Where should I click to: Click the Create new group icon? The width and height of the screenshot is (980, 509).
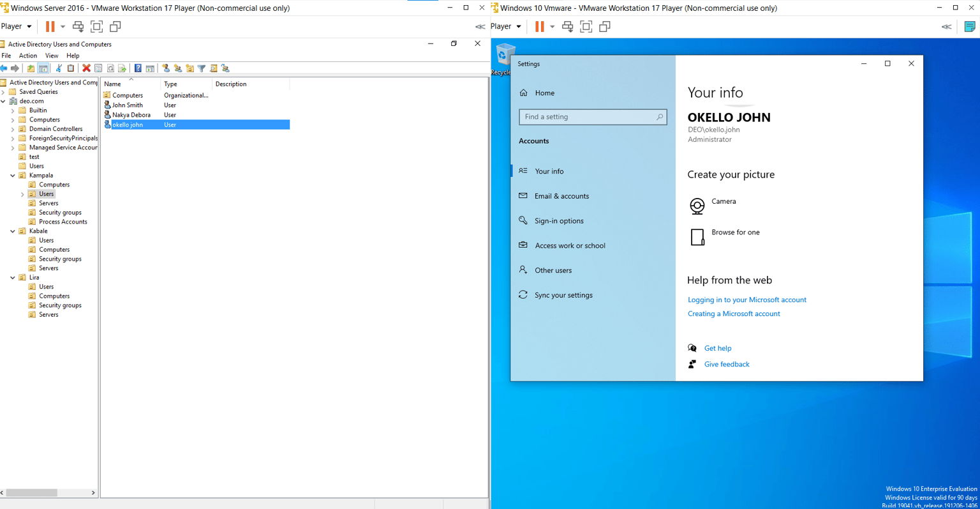(x=178, y=68)
